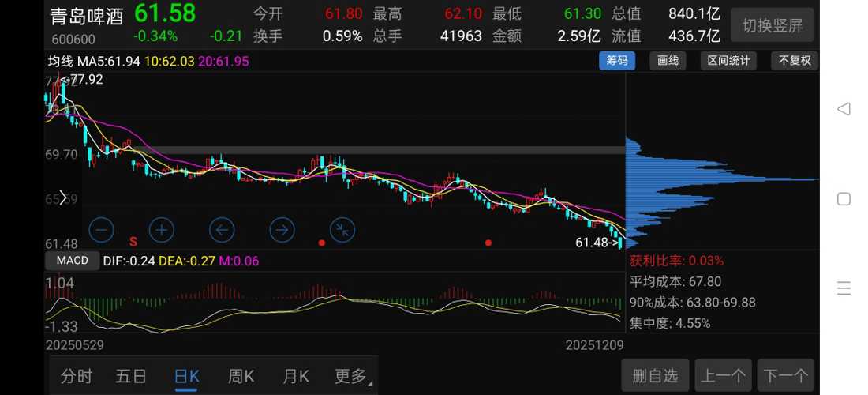868x395 pixels.
Task: Tap the start date 20250529
Action: click(75, 346)
